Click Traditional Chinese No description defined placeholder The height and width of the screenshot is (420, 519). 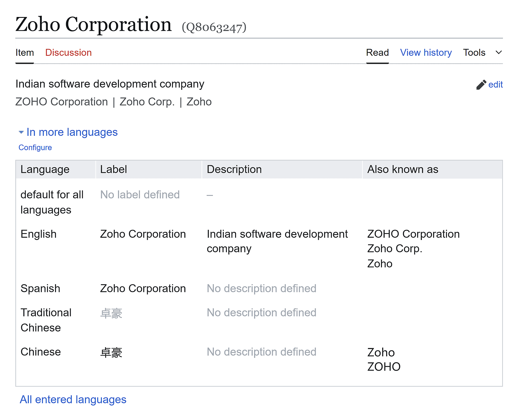[x=262, y=313]
